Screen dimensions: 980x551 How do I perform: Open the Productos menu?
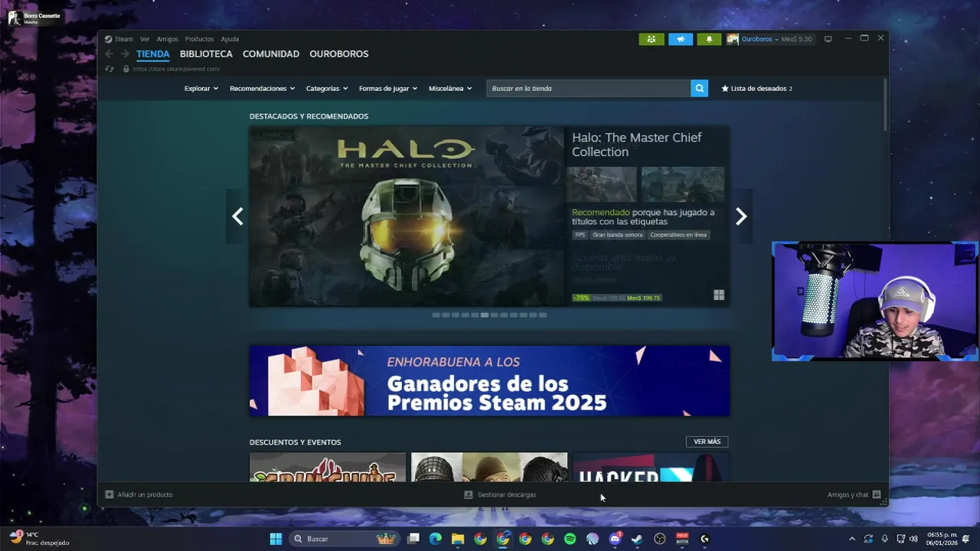199,39
